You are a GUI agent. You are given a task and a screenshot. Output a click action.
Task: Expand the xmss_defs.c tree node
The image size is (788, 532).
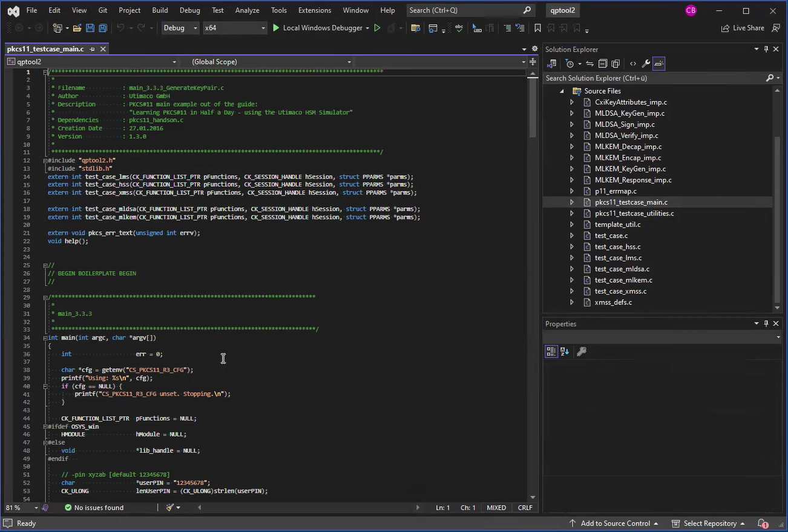point(572,303)
